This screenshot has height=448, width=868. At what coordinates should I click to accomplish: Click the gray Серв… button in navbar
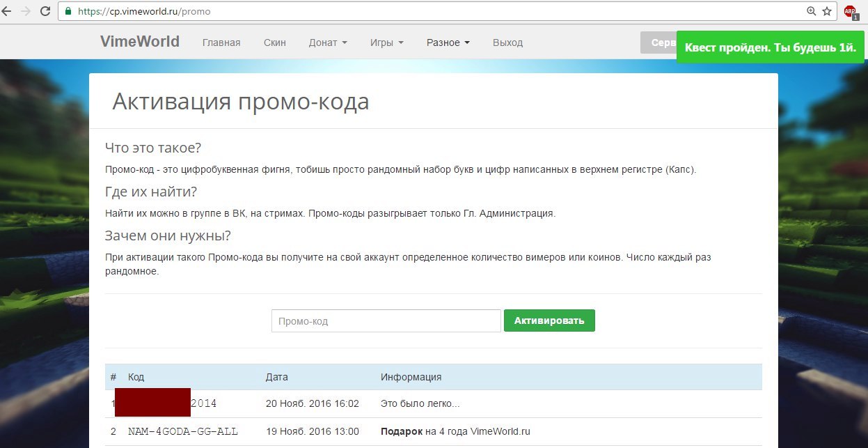658,43
